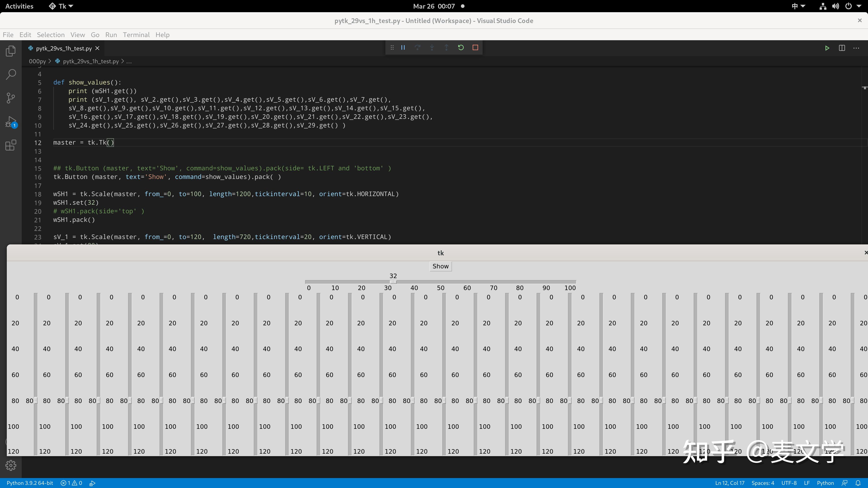This screenshot has height=488, width=868.
Task: Open the Manage gear icon
Action: point(11,465)
